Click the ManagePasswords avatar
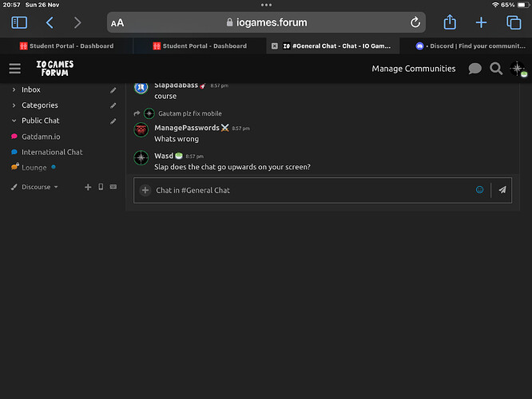532x399 pixels. tap(141, 130)
